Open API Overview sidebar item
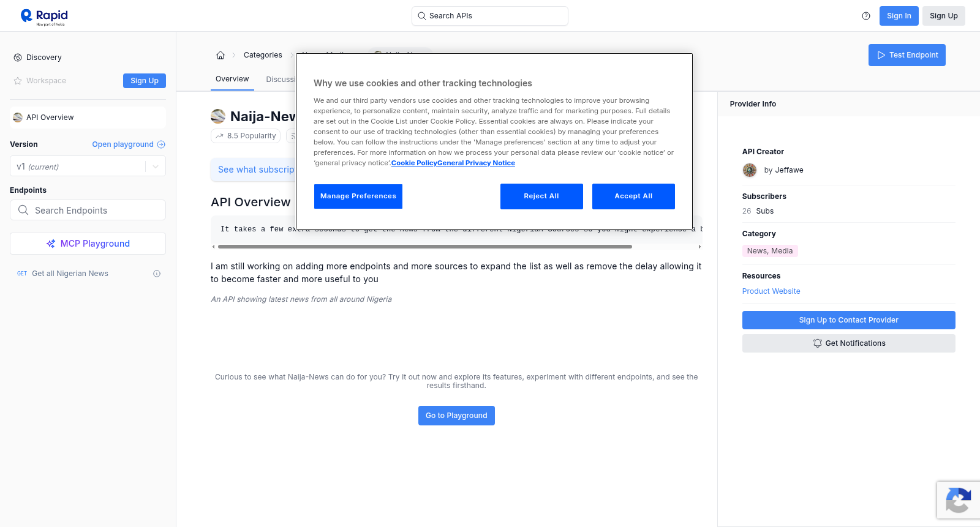 [88, 118]
